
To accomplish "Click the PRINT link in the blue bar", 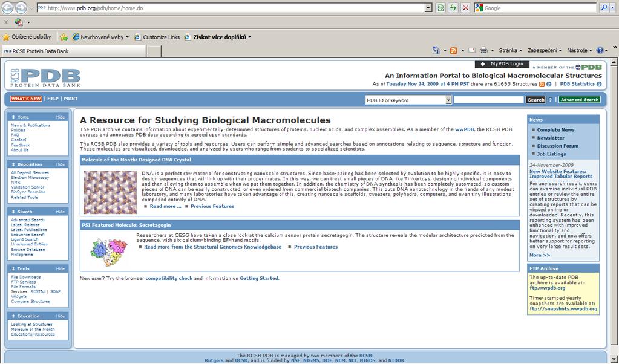I will point(71,99).
